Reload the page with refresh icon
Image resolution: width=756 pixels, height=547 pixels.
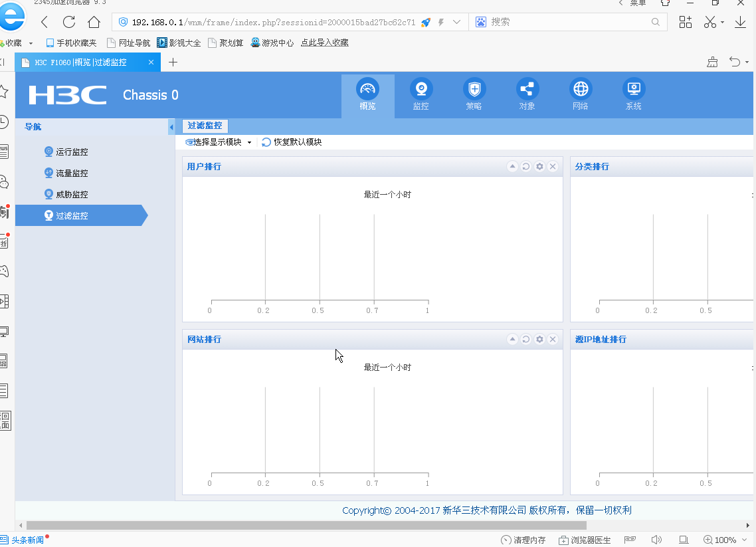(x=69, y=22)
